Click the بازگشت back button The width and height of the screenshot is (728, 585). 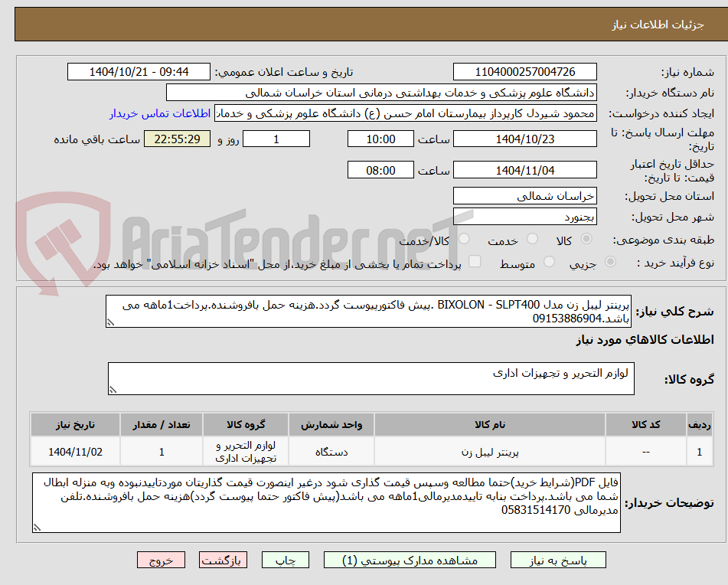point(223,560)
